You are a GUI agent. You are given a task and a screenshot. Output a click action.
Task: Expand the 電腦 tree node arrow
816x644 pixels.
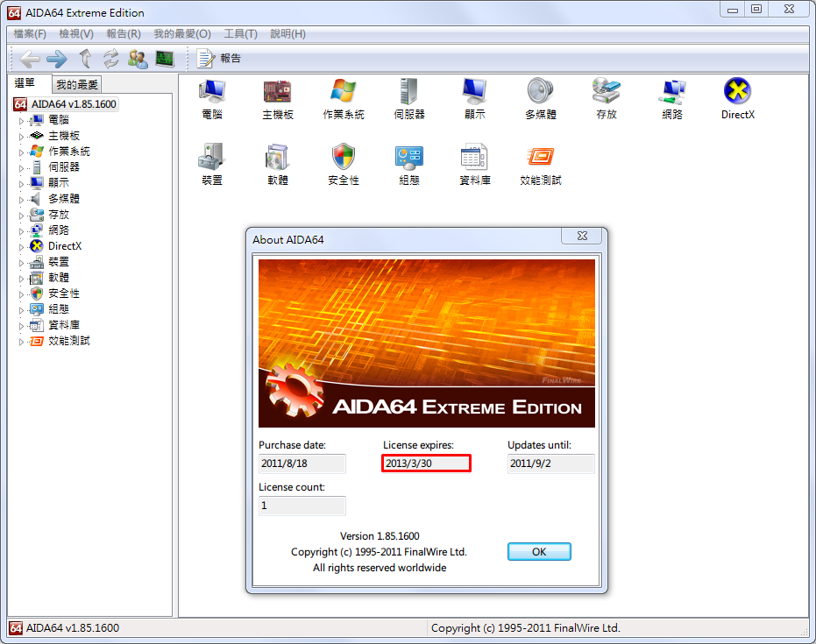pos(21,121)
